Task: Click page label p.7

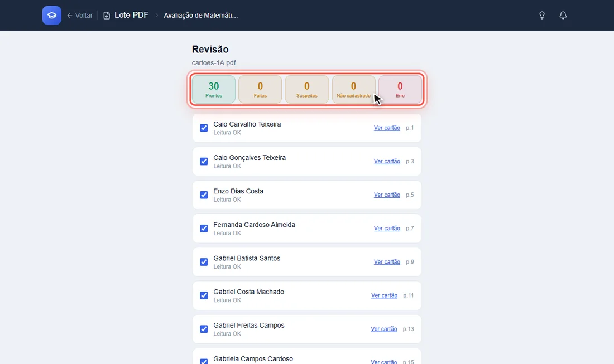Action: pyautogui.click(x=410, y=229)
